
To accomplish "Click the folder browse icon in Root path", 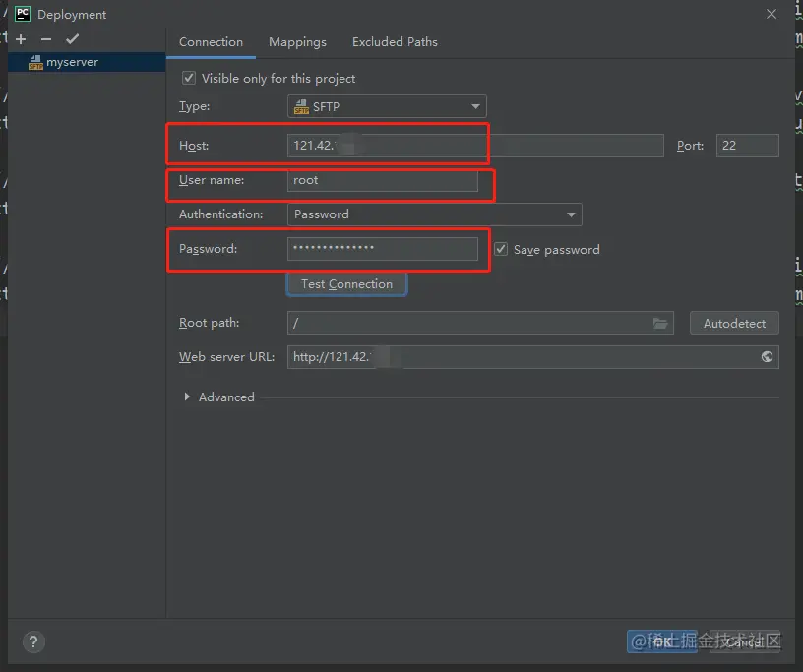I will coord(661,323).
